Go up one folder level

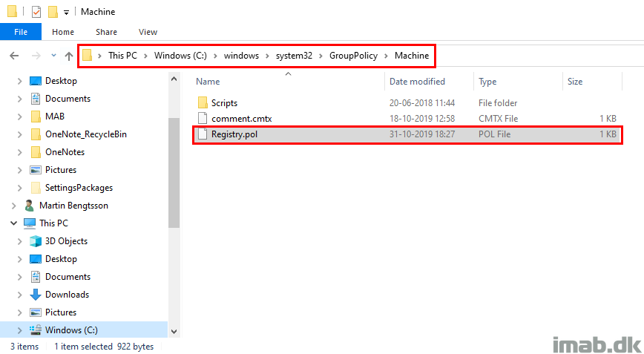[x=68, y=56]
